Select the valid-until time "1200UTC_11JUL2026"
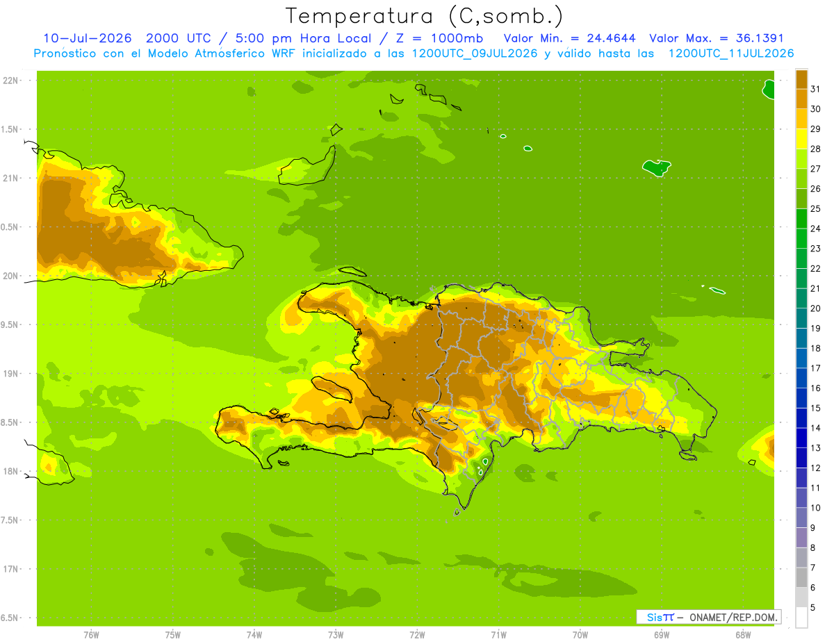Viewport: 834px width, 644px height. (x=731, y=53)
